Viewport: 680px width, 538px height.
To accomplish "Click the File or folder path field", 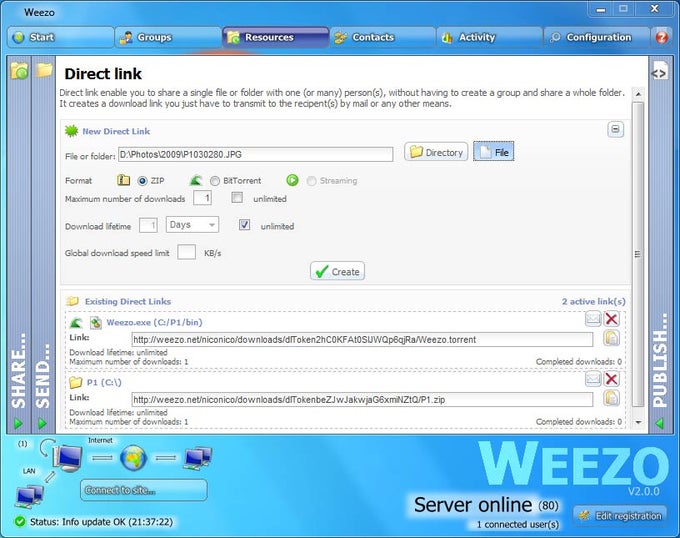I will (255, 154).
